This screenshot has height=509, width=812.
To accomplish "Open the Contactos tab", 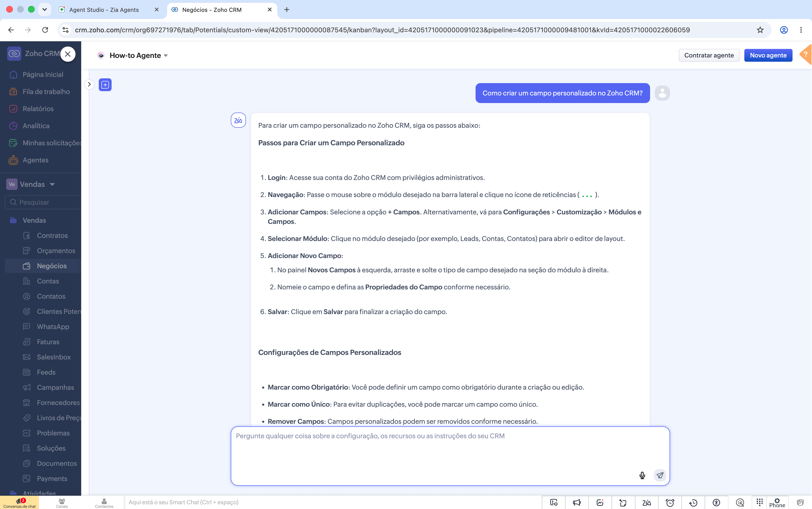I will 104,503.
